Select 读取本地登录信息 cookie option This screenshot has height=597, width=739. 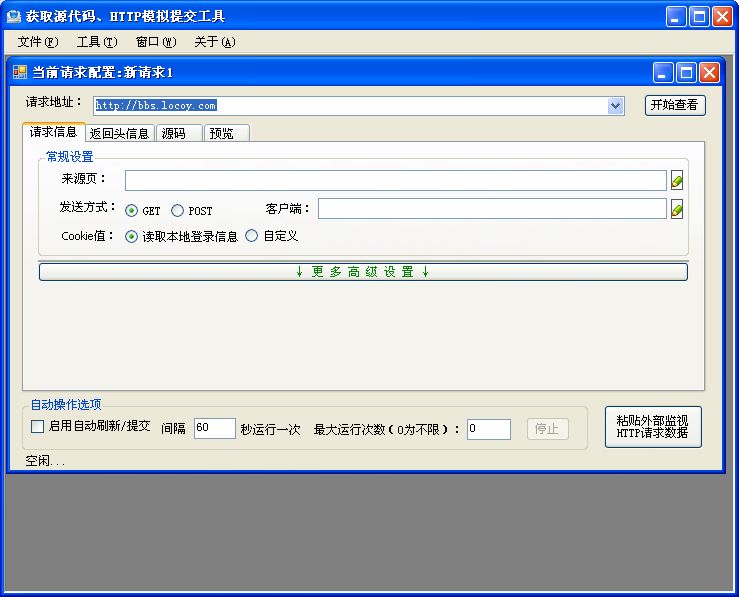tap(132, 237)
